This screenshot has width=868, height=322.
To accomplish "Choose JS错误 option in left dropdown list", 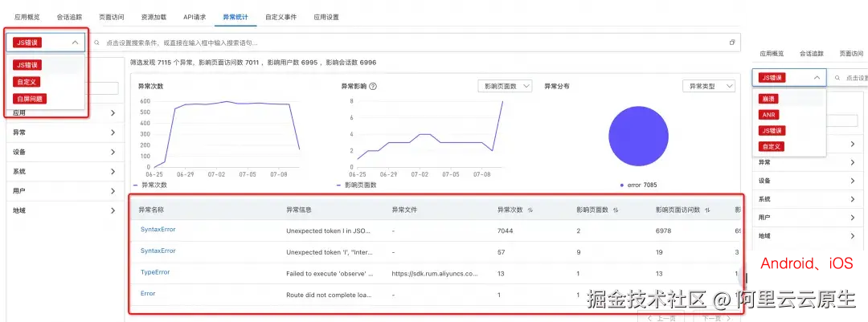I will [27, 65].
